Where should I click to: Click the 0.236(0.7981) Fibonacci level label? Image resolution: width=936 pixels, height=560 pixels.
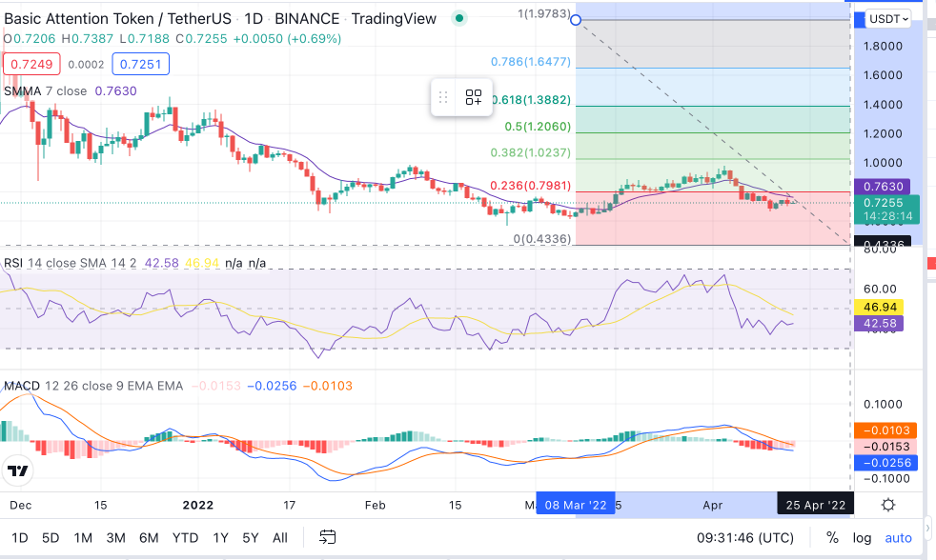click(531, 186)
